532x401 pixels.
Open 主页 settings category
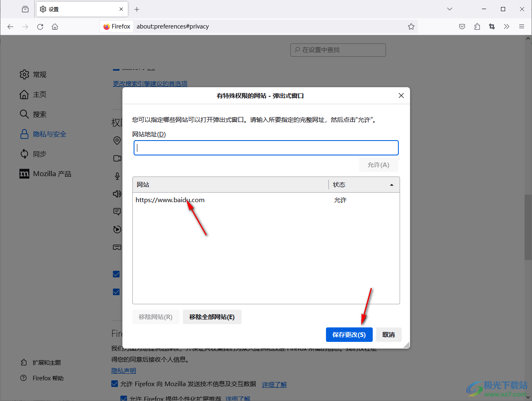[x=33, y=94]
